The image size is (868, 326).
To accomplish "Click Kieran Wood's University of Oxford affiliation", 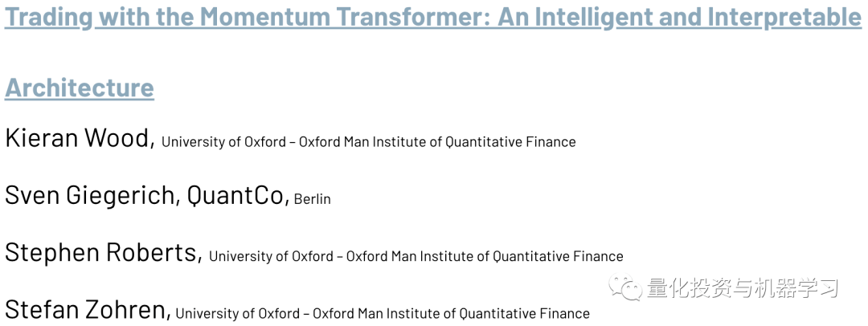I will (x=223, y=142).
